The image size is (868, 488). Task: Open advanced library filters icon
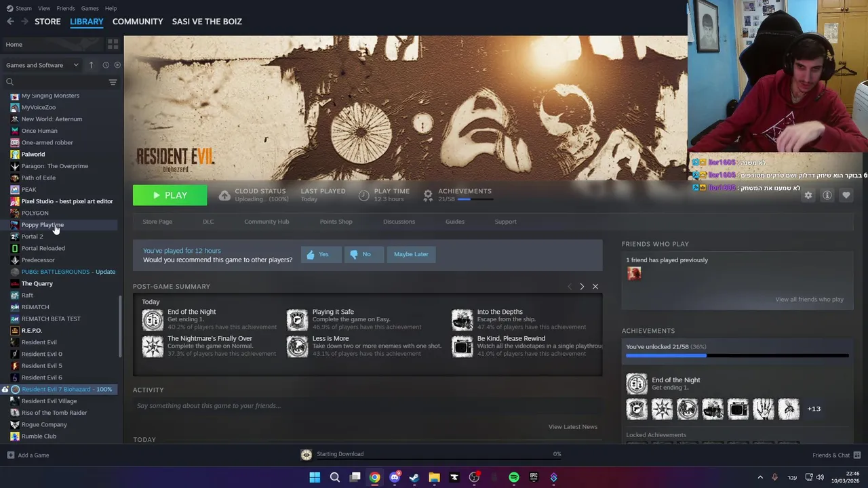[113, 82]
